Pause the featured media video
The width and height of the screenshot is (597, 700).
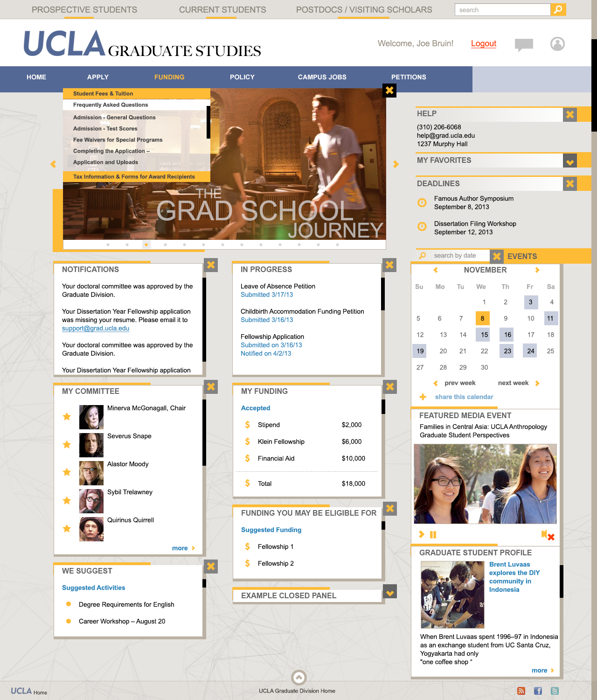(433, 535)
